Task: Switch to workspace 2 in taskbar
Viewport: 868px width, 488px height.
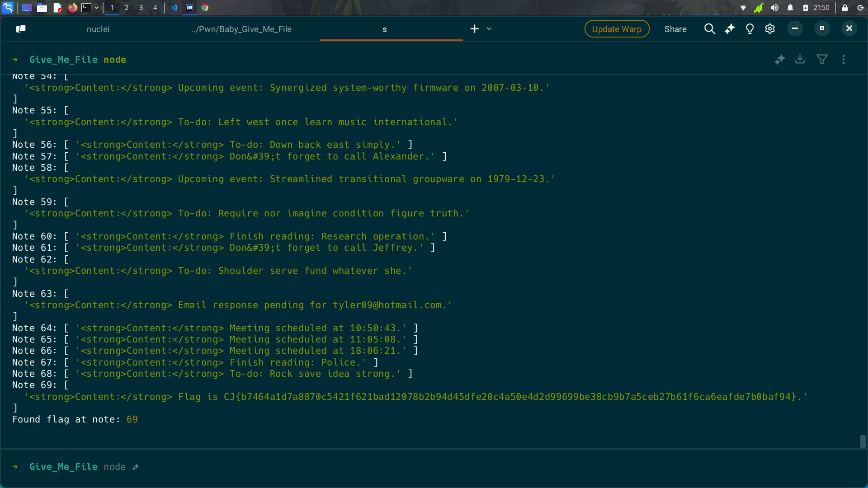Action: [x=127, y=8]
